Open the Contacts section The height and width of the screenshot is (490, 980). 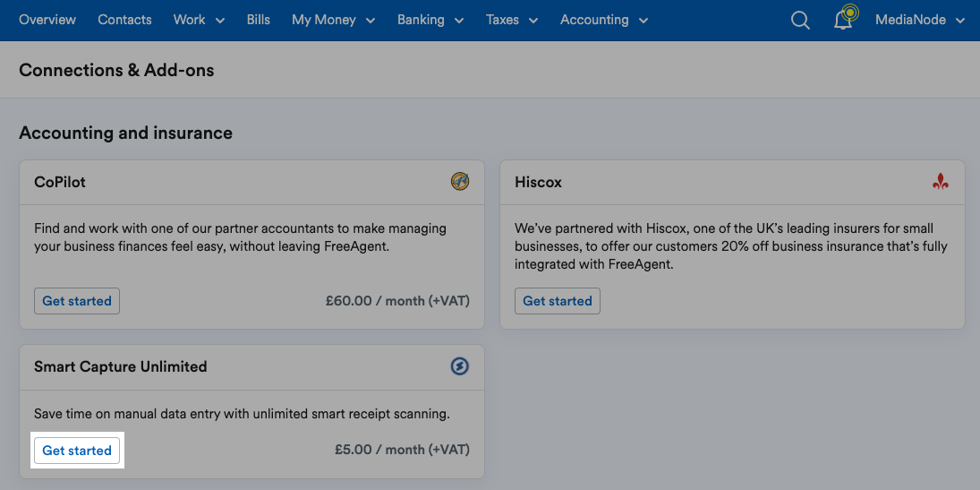(x=124, y=20)
